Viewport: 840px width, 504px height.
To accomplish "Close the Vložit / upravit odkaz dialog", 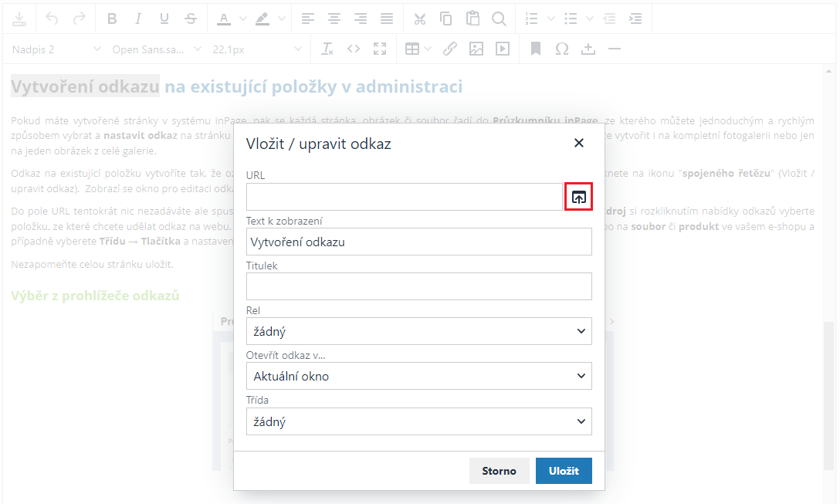I will pos(579,143).
